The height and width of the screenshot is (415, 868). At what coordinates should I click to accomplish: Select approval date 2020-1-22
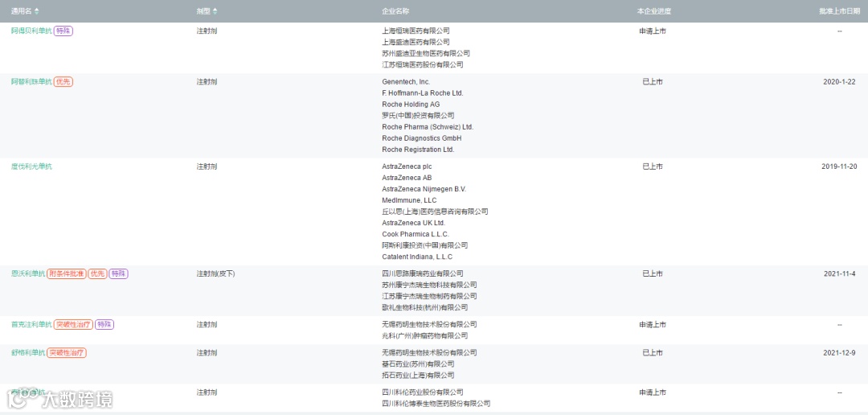point(840,81)
